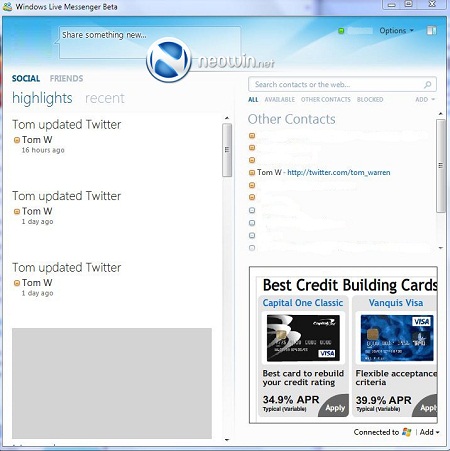Click Apply on Capital One Classic card

coord(334,407)
